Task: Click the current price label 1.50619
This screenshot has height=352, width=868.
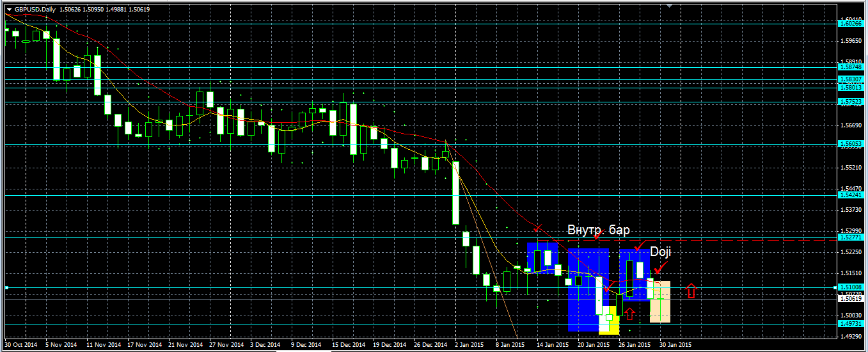Action: pos(851,299)
